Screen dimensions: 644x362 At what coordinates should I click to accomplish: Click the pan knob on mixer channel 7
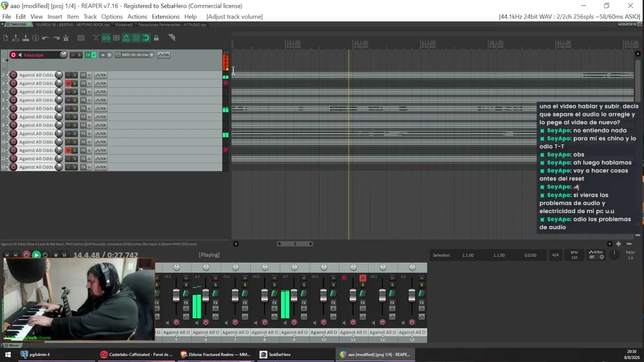click(235, 267)
